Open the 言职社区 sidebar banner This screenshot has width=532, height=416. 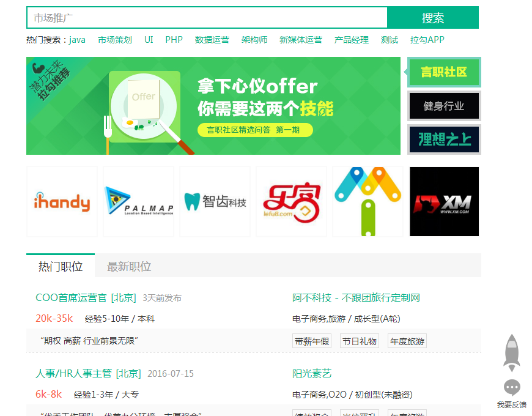(444, 72)
